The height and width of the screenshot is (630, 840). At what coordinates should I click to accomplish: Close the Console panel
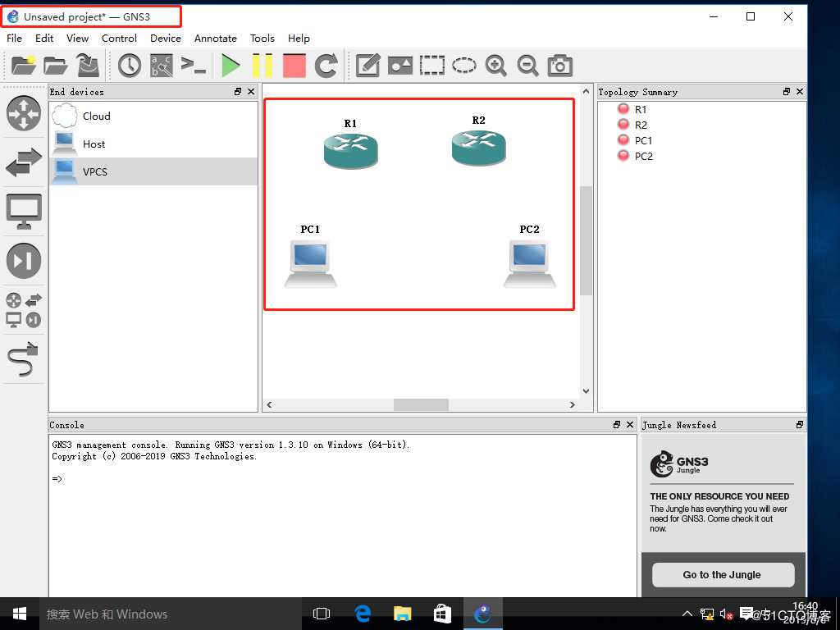click(x=630, y=424)
